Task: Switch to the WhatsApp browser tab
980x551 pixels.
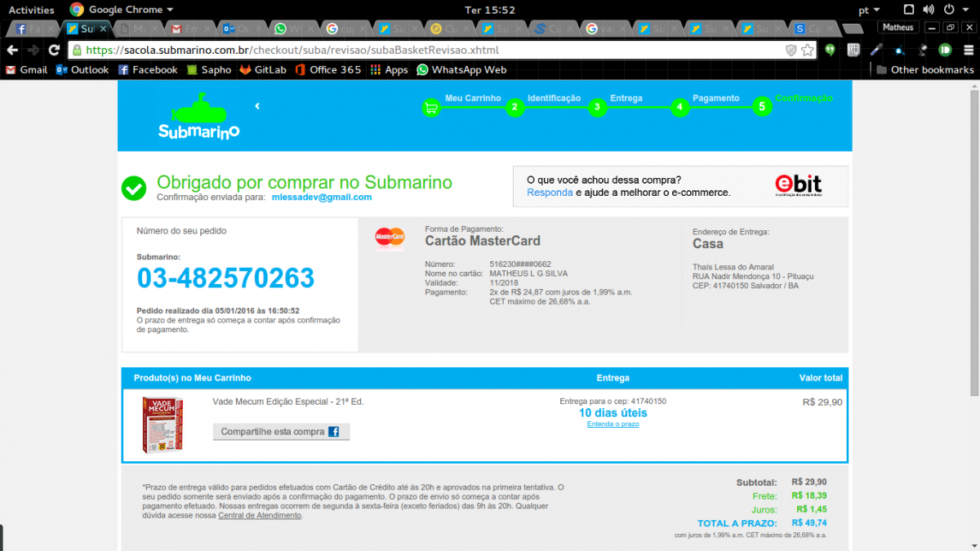Action: (292, 29)
